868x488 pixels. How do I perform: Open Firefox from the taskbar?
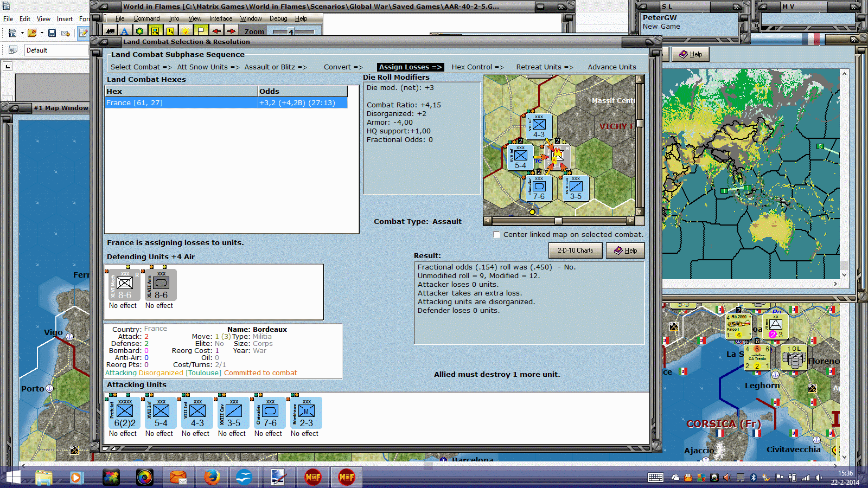point(212,477)
